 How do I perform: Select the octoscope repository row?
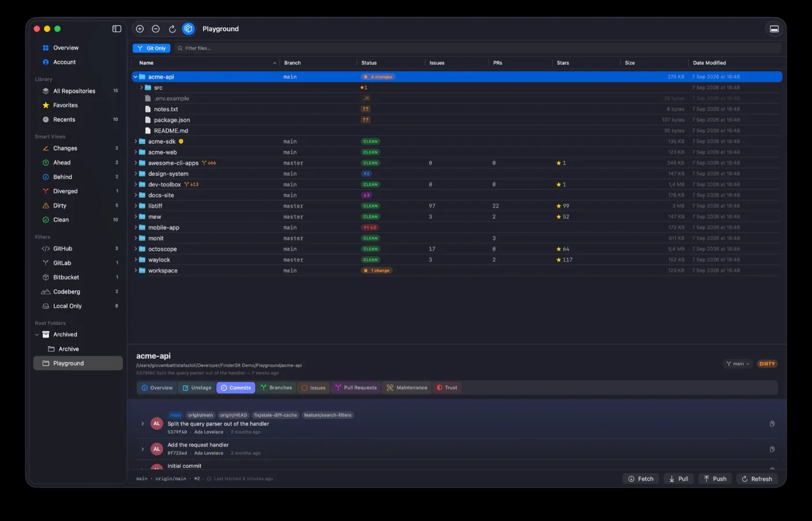[457, 250]
